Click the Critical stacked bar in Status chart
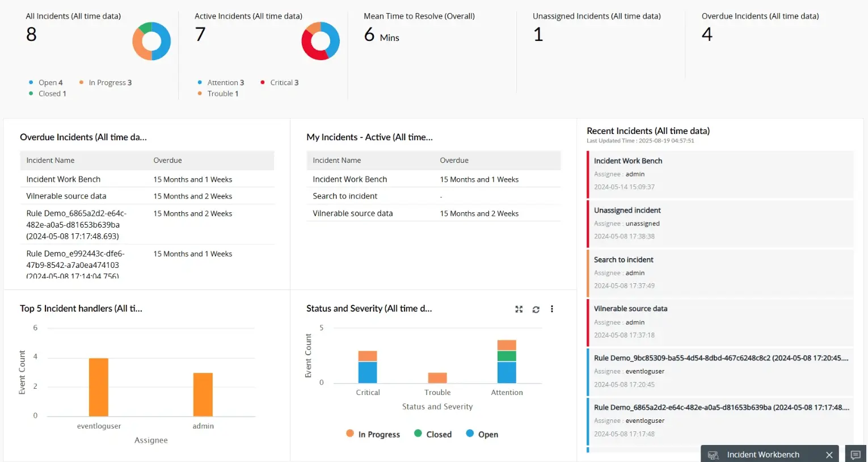 [x=368, y=369]
